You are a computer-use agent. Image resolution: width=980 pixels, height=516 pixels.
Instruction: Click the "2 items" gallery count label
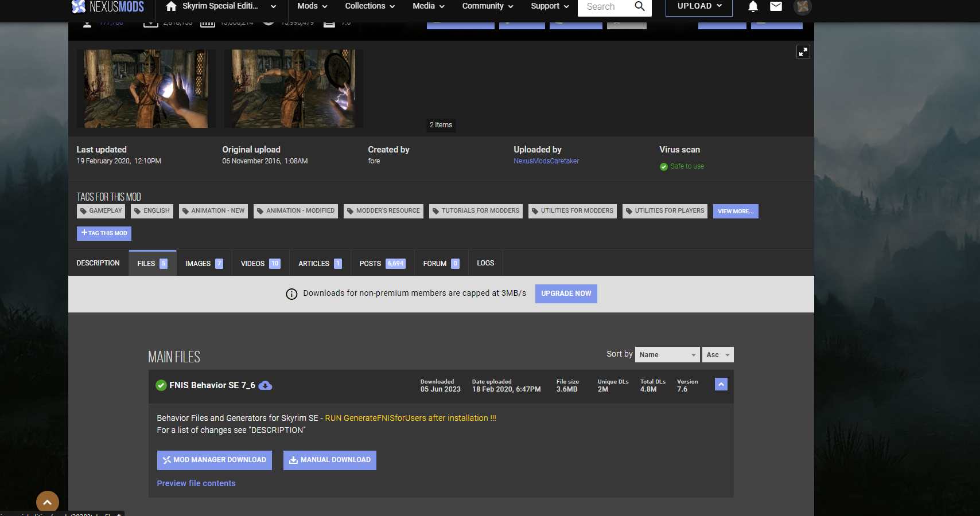441,125
